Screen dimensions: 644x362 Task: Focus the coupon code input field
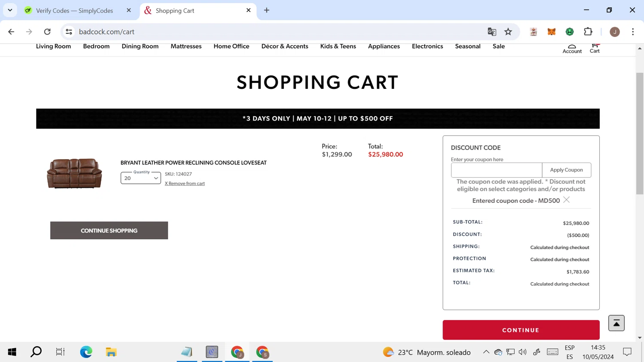tap(496, 170)
